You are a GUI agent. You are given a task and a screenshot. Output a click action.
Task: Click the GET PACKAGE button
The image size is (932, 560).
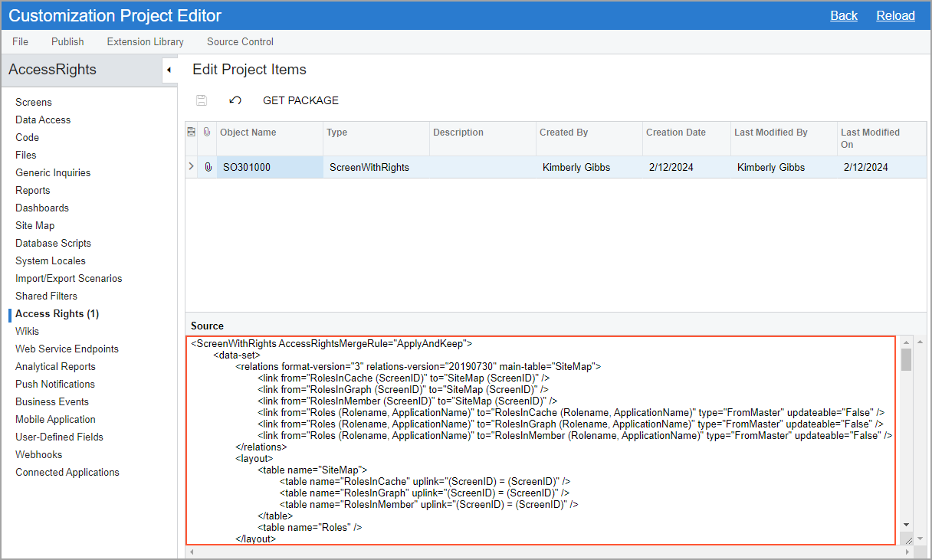coord(300,100)
